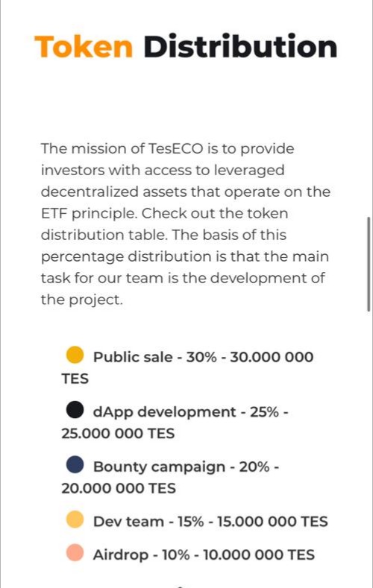Viewport: 373px width, 588px height.
Task: Click the mission description paragraph's last line
Action: pos(82,300)
